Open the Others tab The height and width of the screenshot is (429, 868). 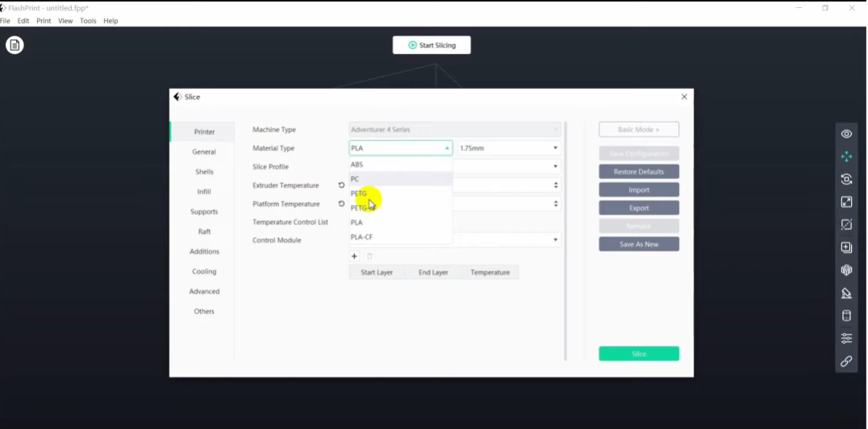[204, 311]
